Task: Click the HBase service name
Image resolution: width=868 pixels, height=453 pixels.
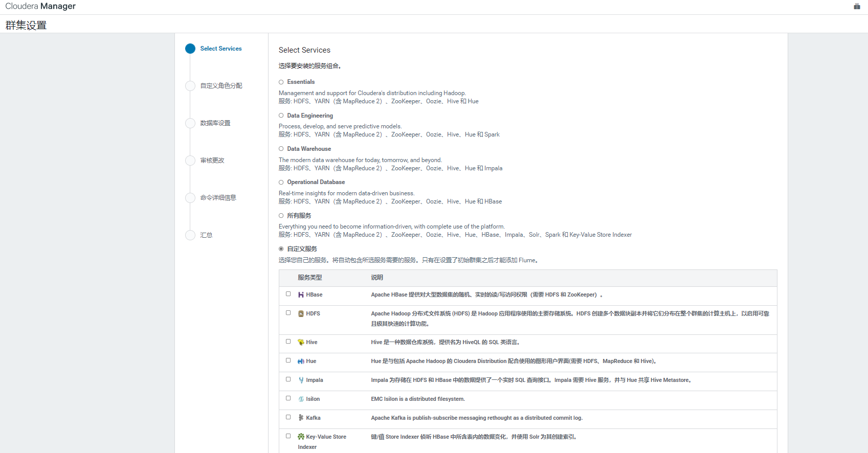Action: coord(314,295)
